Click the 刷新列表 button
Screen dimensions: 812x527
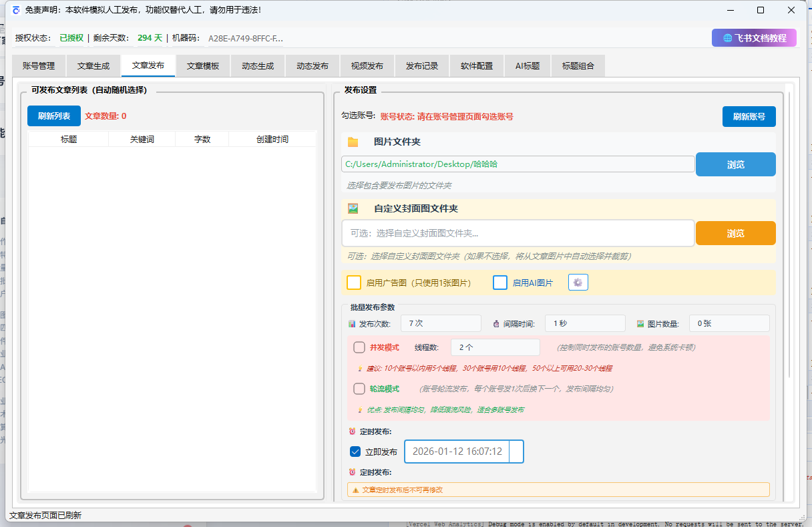pos(53,116)
